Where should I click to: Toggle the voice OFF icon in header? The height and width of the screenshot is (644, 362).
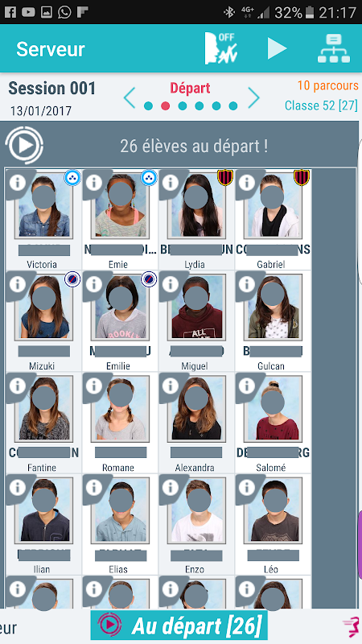click(221, 48)
